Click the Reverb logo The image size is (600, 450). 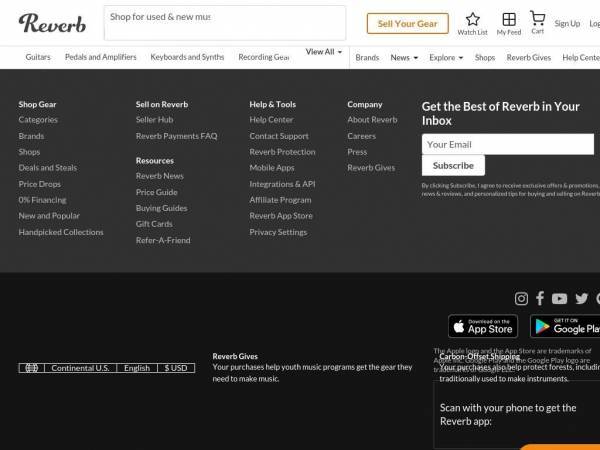point(52,23)
